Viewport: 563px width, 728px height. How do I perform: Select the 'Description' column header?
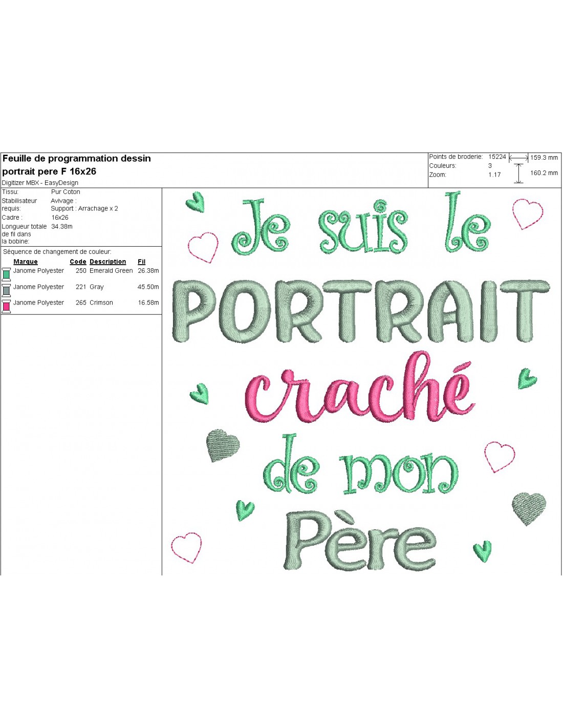point(107,262)
